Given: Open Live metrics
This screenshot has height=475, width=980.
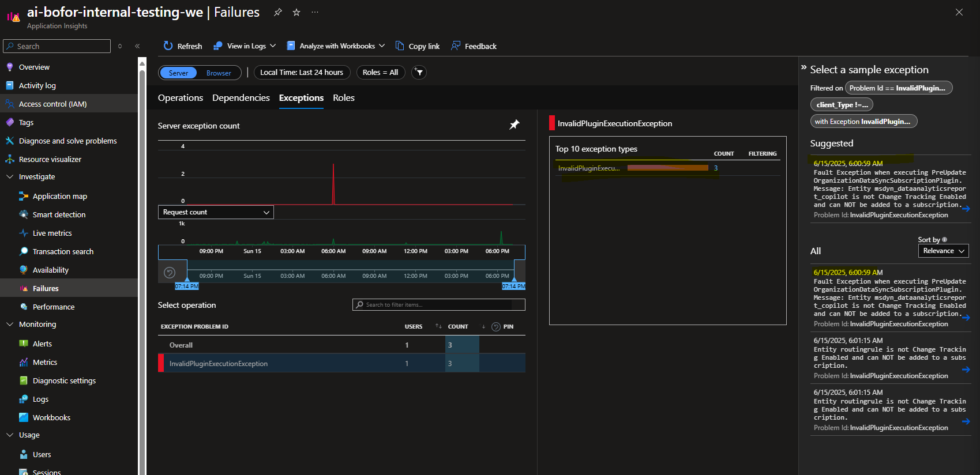Looking at the screenshot, I should 52,233.
